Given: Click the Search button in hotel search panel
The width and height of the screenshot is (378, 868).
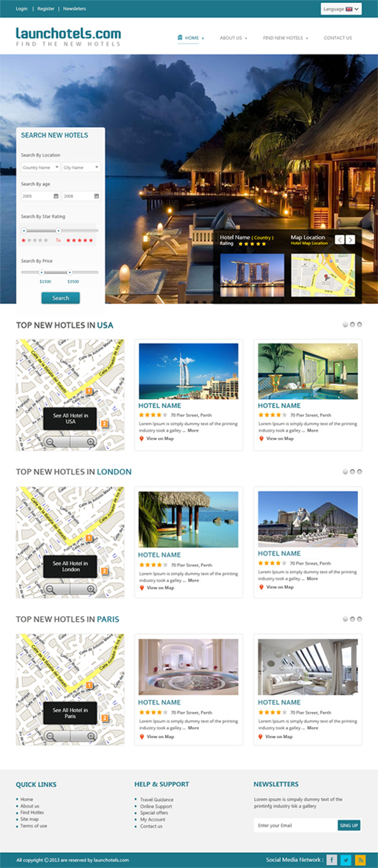Looking at the screenshot, I should 60,298.
